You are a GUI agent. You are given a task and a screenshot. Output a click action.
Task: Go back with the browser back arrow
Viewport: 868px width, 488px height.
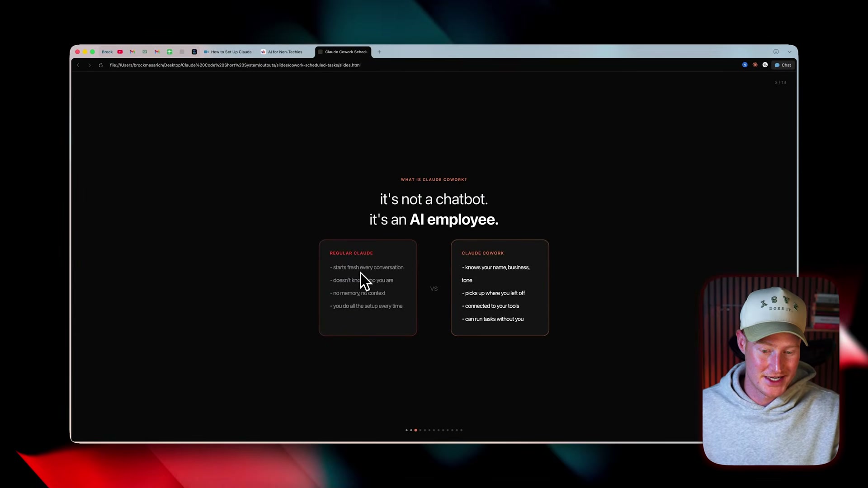(78, 65)
